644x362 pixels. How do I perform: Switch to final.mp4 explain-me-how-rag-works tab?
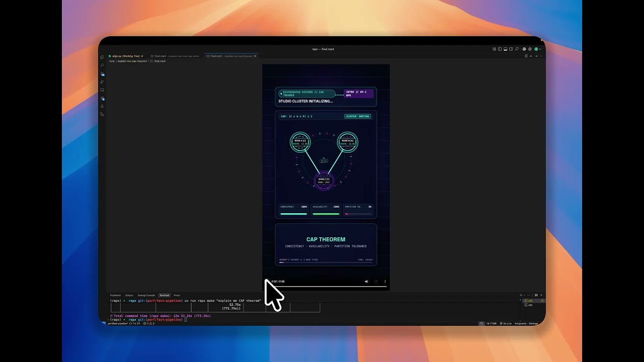[177, 56]
